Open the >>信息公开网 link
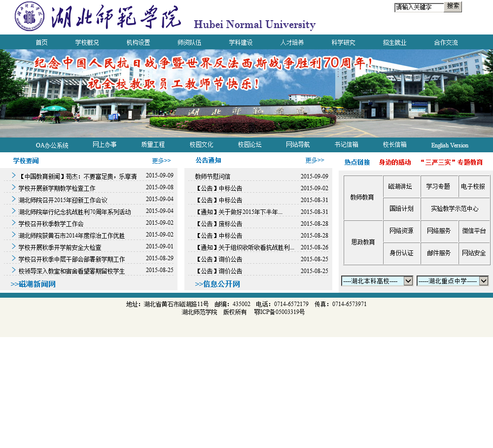 coord(217,284)
